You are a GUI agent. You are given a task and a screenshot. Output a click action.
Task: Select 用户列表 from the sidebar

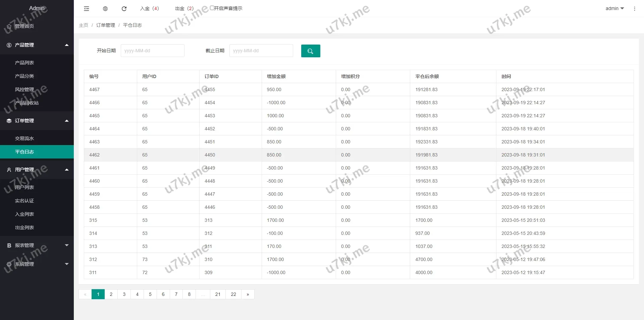point(24,187)
